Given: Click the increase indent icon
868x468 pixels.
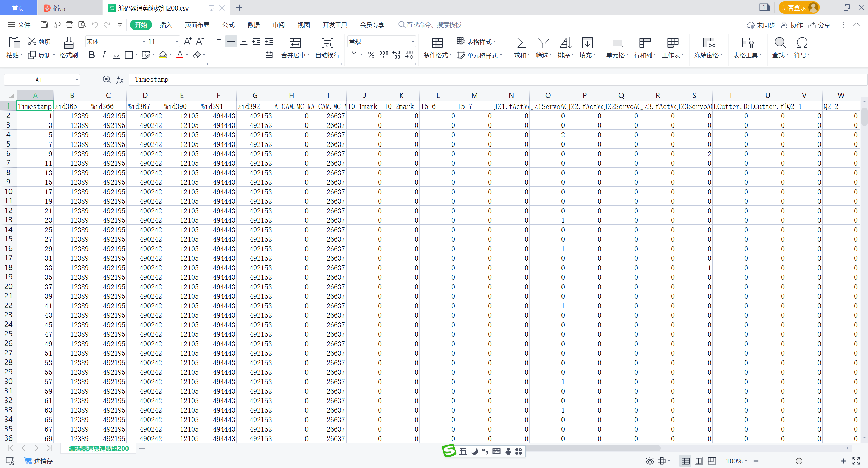Looking at the screenshot, I should pyautogui.click(x=269, y=42).
